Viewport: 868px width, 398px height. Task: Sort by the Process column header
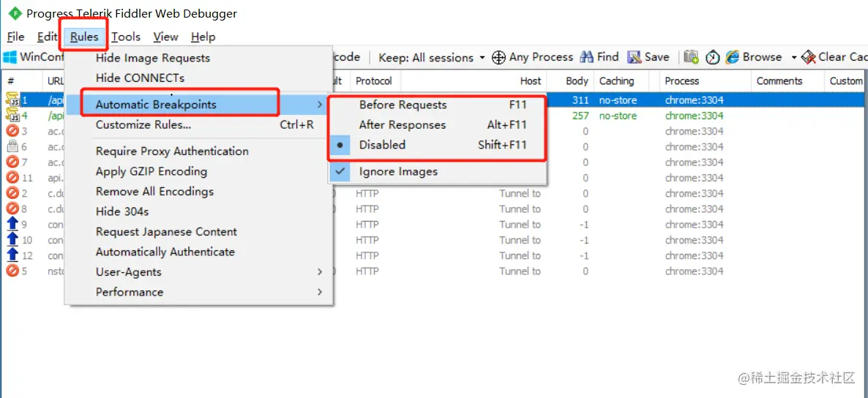(x=706, y=80)
